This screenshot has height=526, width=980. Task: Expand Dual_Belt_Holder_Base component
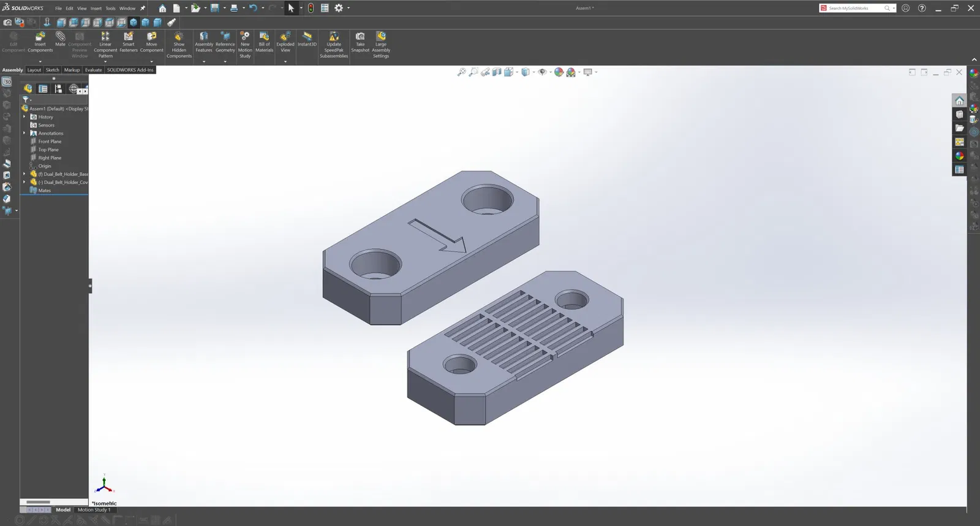(x=24, y=174)
